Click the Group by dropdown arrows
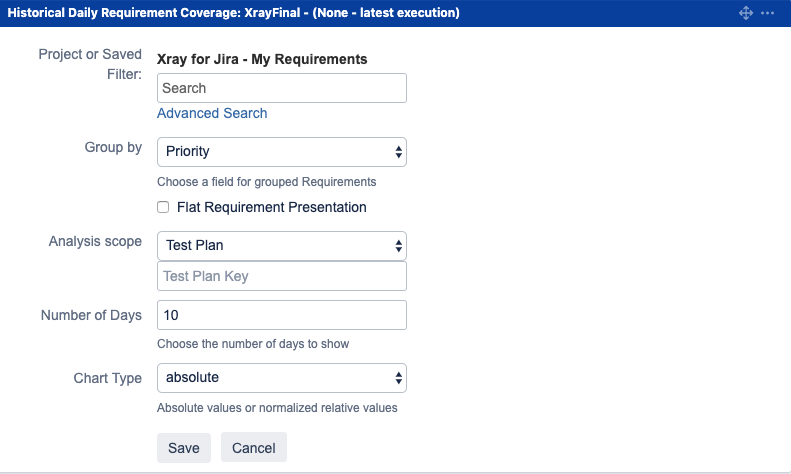Screen dimensions: 791x474 tap(399, 152)
